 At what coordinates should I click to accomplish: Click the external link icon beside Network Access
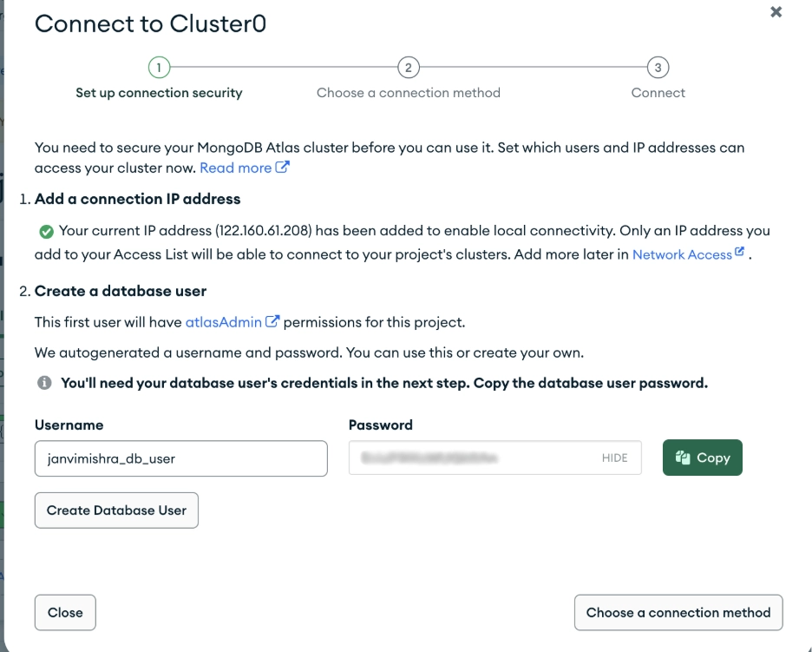coord(739,252)
